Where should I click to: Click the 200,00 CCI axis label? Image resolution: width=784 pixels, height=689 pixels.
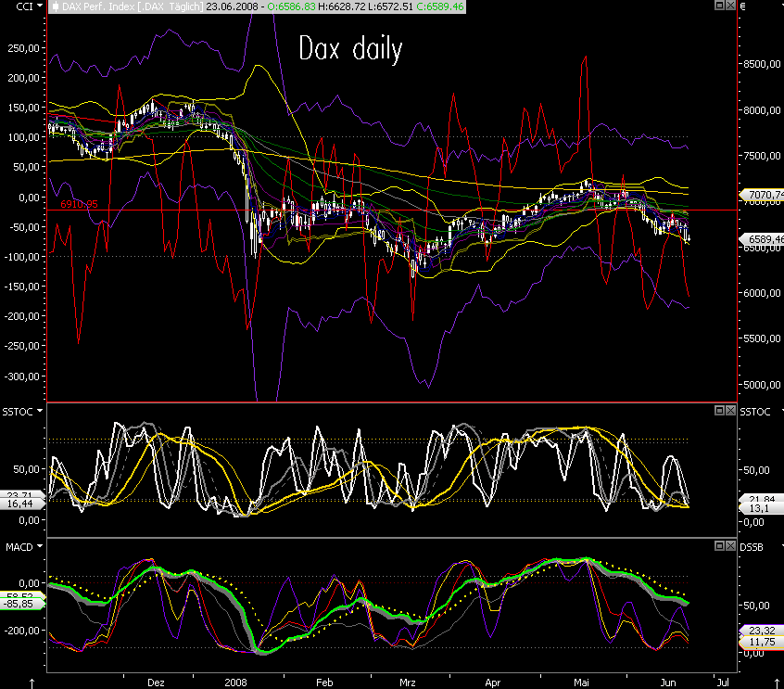pyautogui.click(x=24, y=78)
